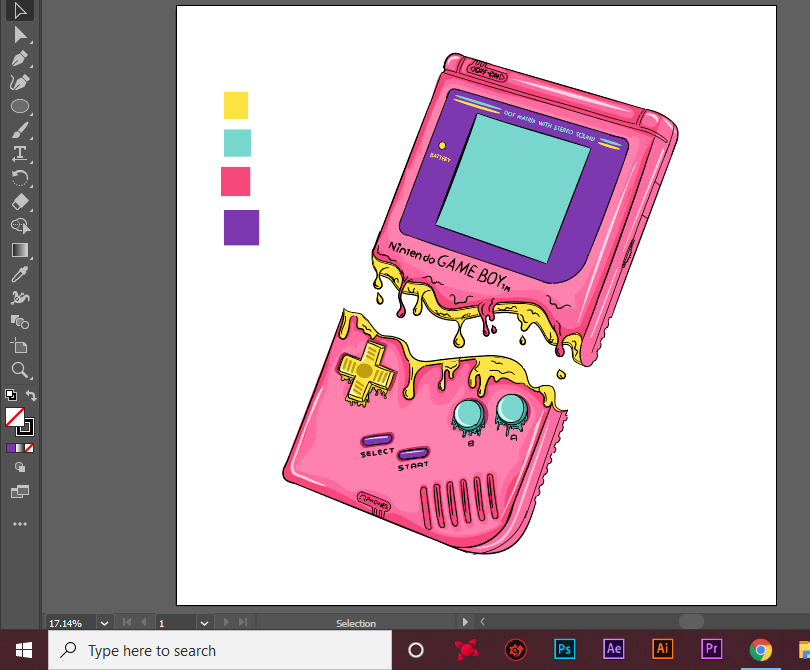
Task: Select the Direct Selection tool
Action: (20, 35)
